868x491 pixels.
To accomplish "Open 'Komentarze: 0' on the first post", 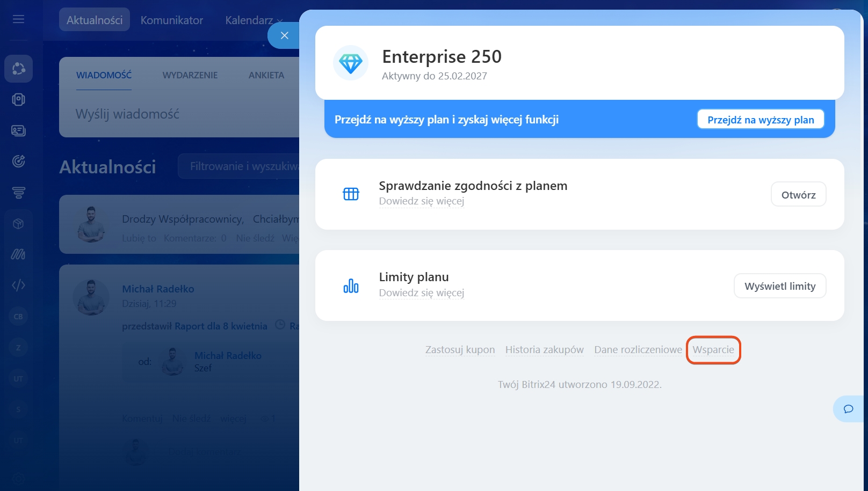I will 195,238.
